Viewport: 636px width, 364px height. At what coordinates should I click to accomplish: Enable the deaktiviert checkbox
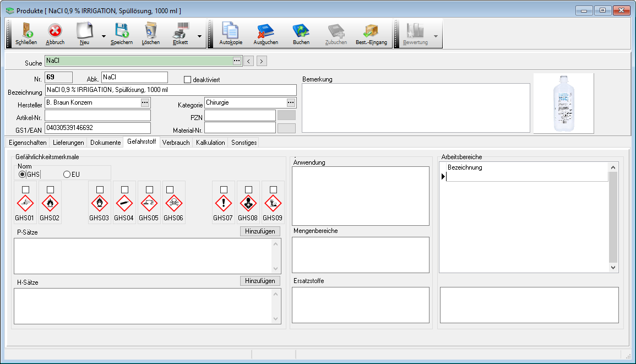pyautogui.click(x=187, y=80)
